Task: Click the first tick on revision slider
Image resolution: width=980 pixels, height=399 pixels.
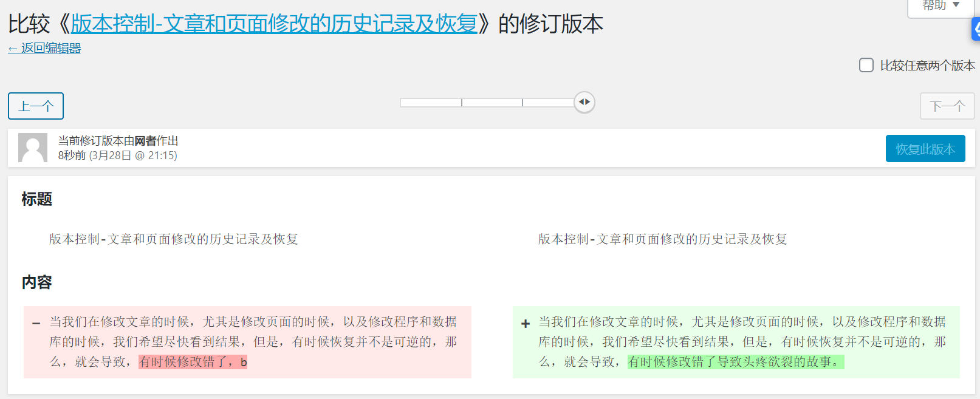Action: (x=462, y=103)
